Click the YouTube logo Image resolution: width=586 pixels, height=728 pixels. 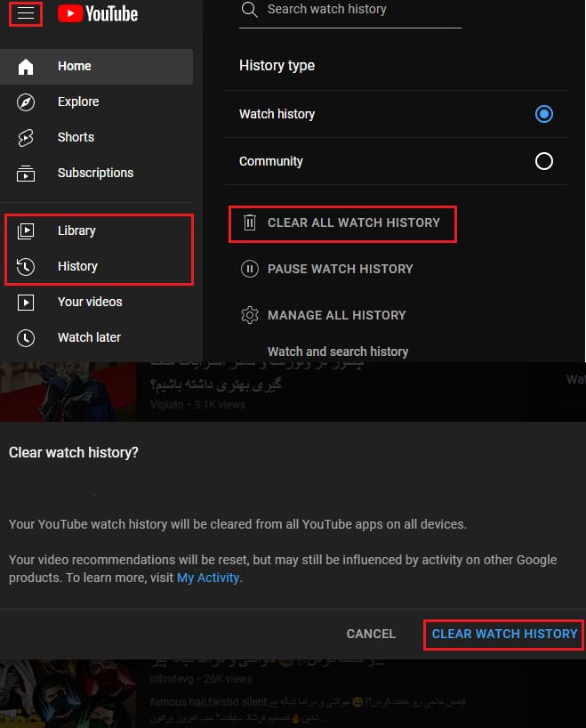pos(98,14)
